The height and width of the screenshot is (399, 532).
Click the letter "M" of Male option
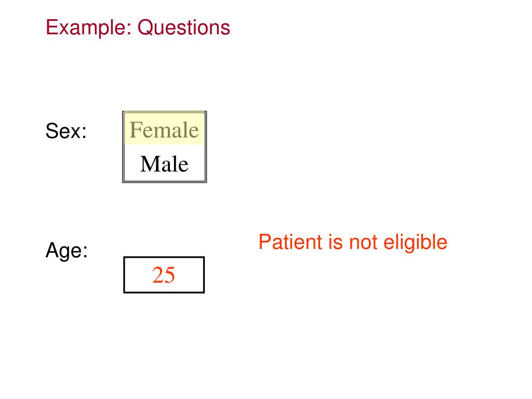click(149, 164)
